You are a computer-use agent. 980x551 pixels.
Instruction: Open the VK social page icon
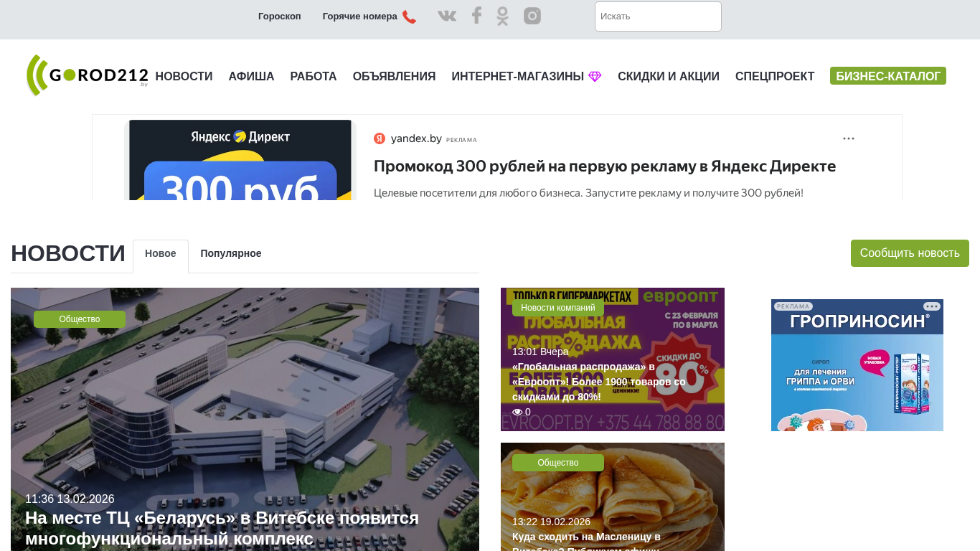(447, 16)
